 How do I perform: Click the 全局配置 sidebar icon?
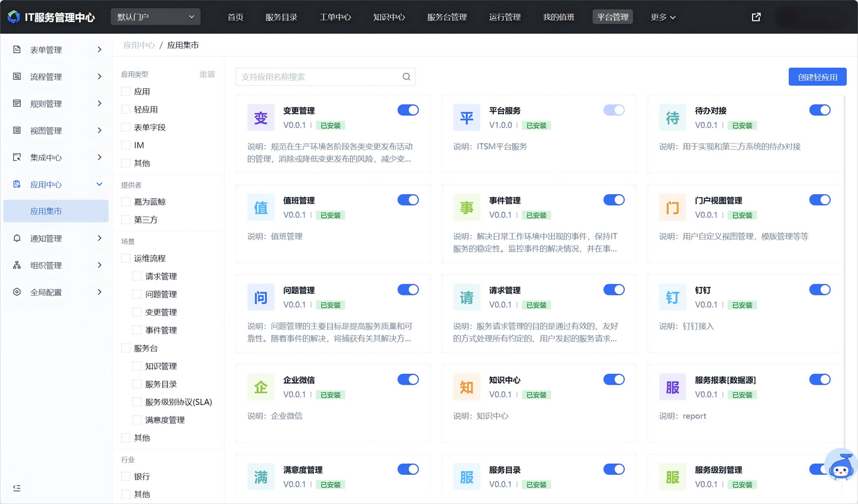[17, 292]
